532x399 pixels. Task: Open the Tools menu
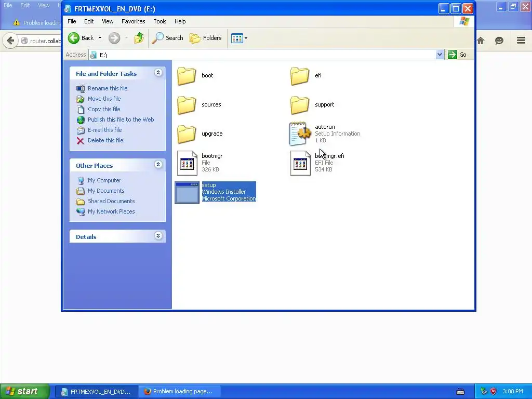(x=160, y=21)
